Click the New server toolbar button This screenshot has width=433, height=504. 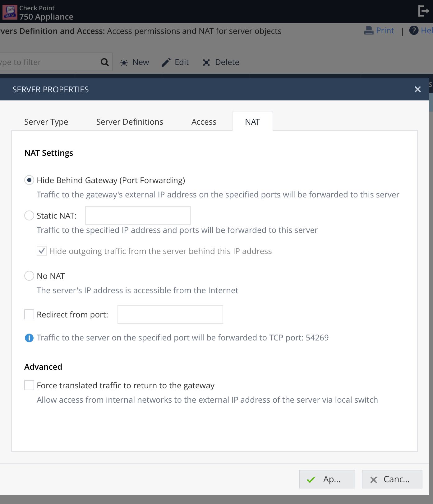pos(135,62)
